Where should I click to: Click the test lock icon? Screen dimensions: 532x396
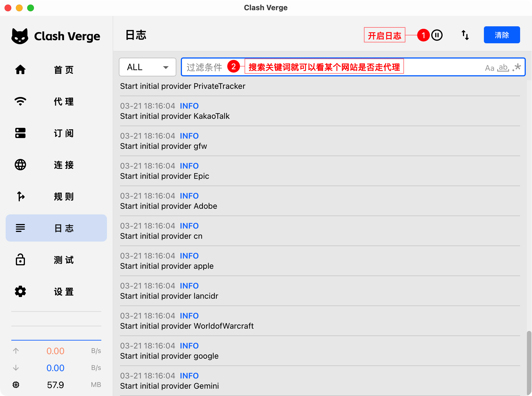click(x=20, y=260)
